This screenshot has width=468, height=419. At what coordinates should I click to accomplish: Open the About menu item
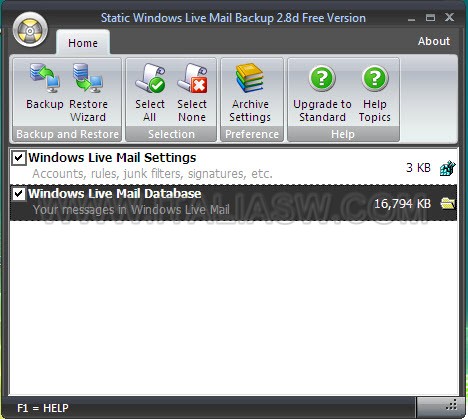pyautogui.click(x=434, y=41)
